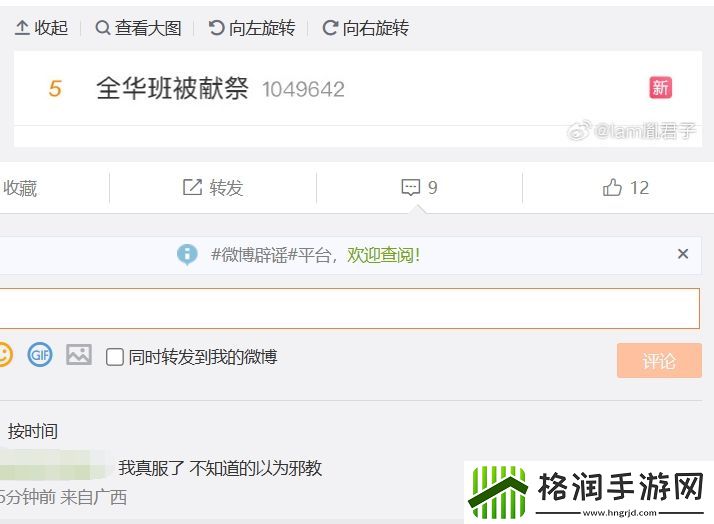The height and width of the screenshot is (524, 714).
Task: Click the 来自广西 timestamp line
Action: (x=63, y=497)
